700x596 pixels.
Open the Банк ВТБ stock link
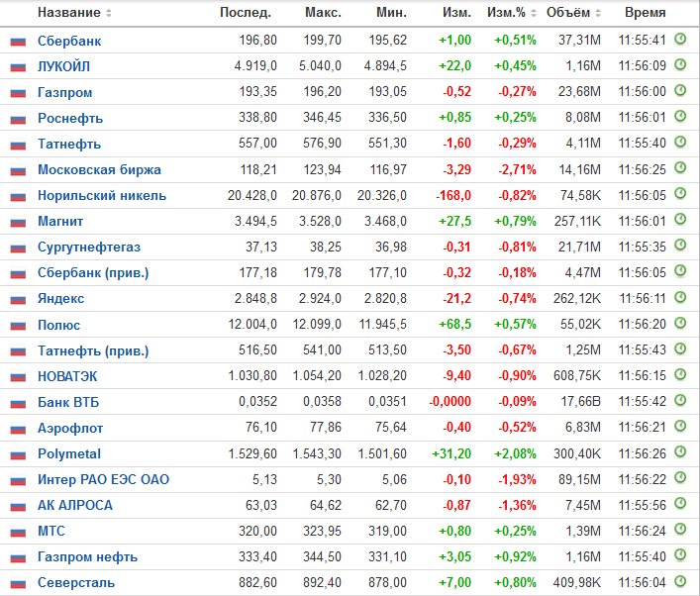pos(68,403)
